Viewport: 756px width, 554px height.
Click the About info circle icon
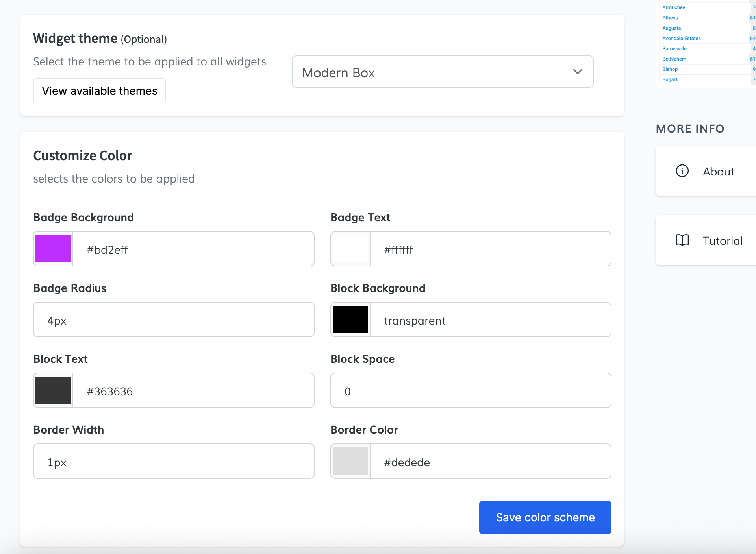(x=682, y=171)
